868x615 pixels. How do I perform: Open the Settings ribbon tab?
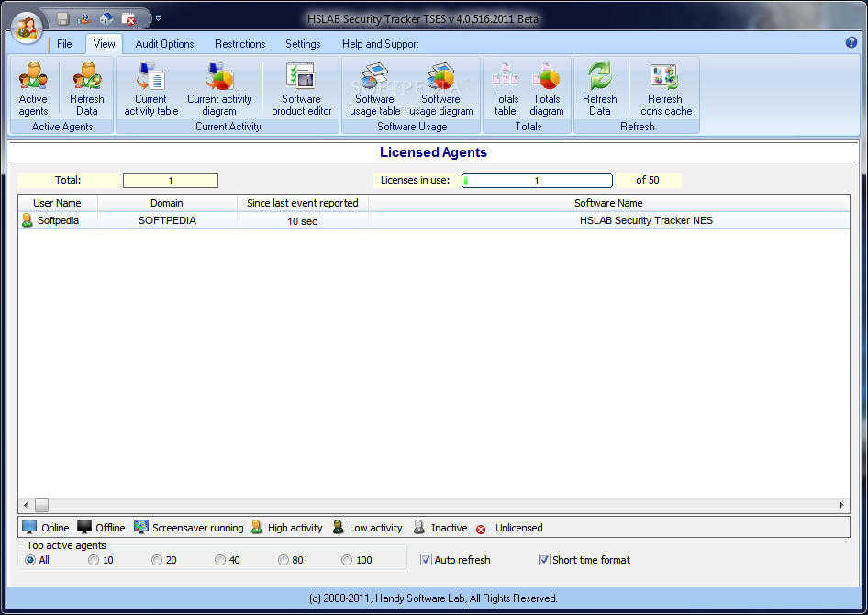tap(303, 44)
